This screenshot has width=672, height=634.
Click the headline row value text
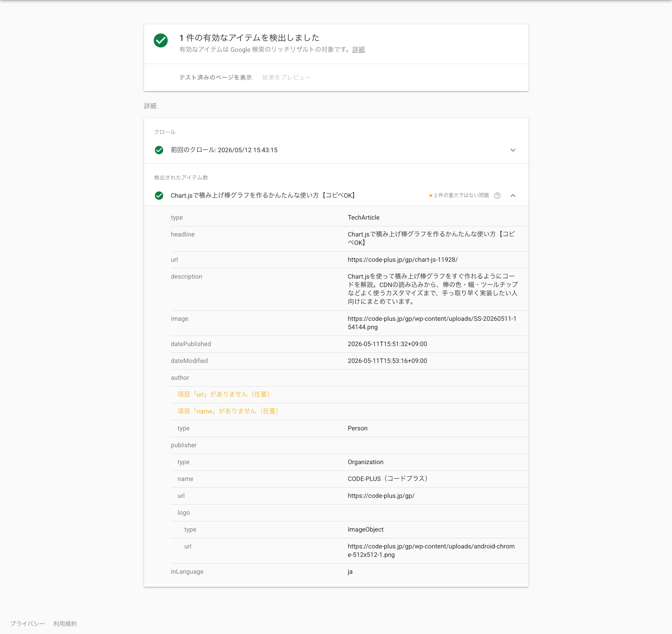(431, 239)
